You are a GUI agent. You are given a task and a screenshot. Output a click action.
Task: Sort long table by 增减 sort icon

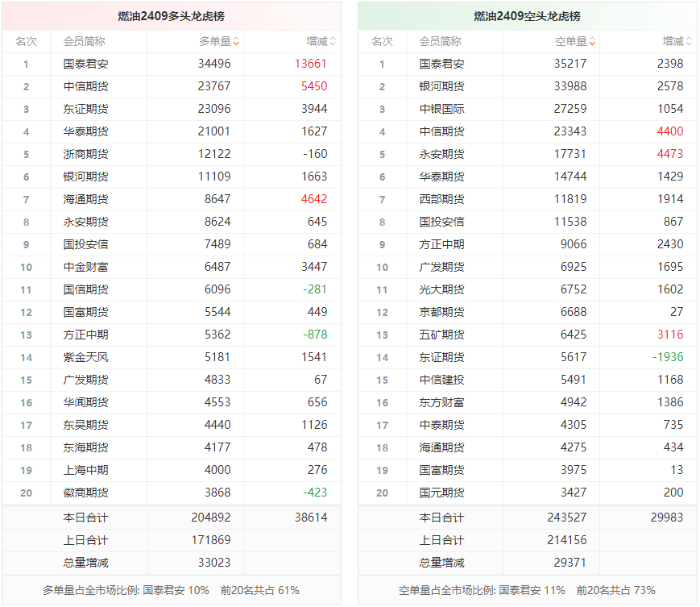(x=333, y=42)
